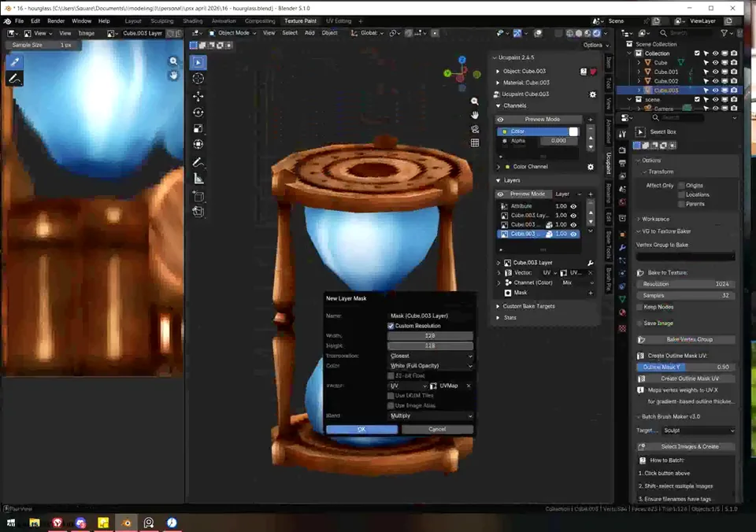
Task: Open Object Mode dropdown in viewport header
Action: point(233,33)
